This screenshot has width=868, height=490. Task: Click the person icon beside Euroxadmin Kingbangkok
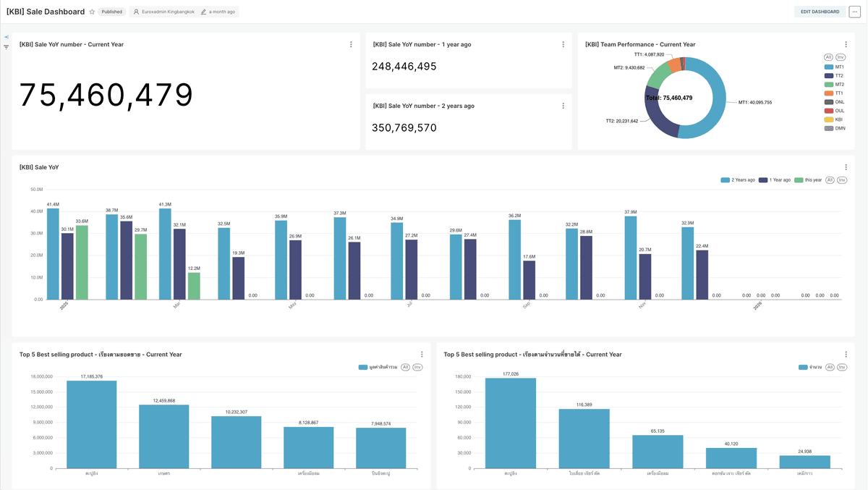click(x=136, y=12)
